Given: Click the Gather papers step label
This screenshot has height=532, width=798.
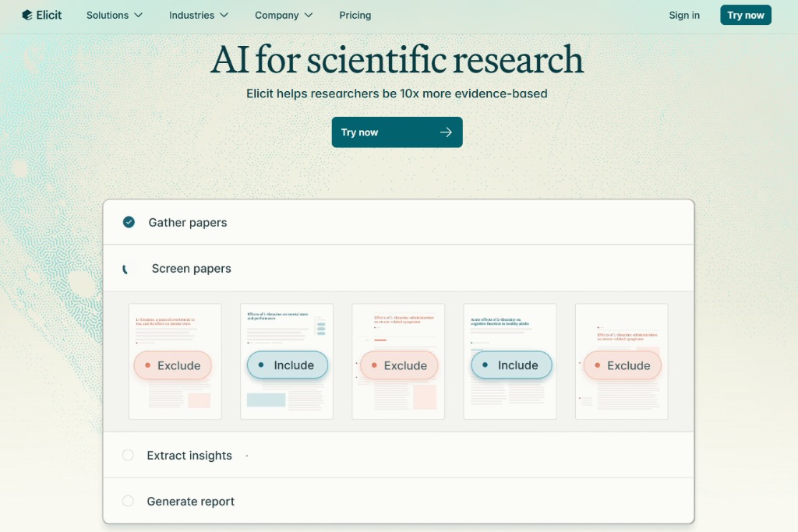Looking at the screenshot, I should (188, 223).
